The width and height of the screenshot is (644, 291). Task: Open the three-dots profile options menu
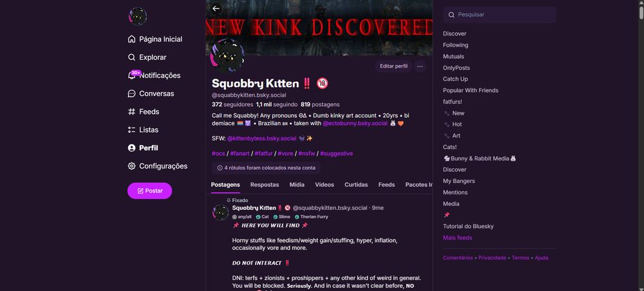tap(420, 66)
